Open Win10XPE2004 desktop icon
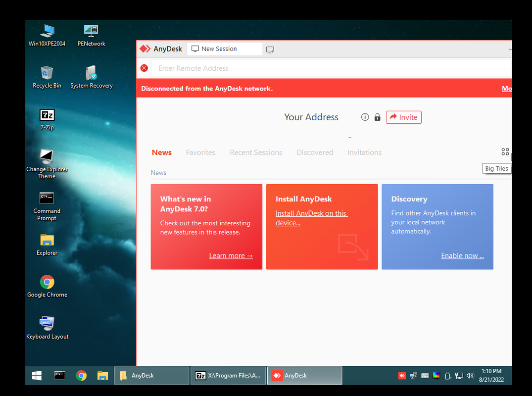 tap(47, 35)
